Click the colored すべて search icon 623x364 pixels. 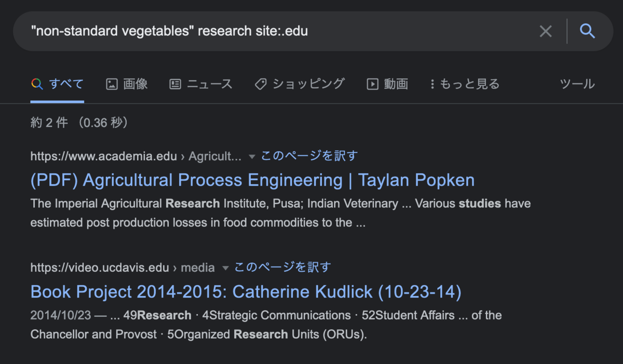point(36,84)
